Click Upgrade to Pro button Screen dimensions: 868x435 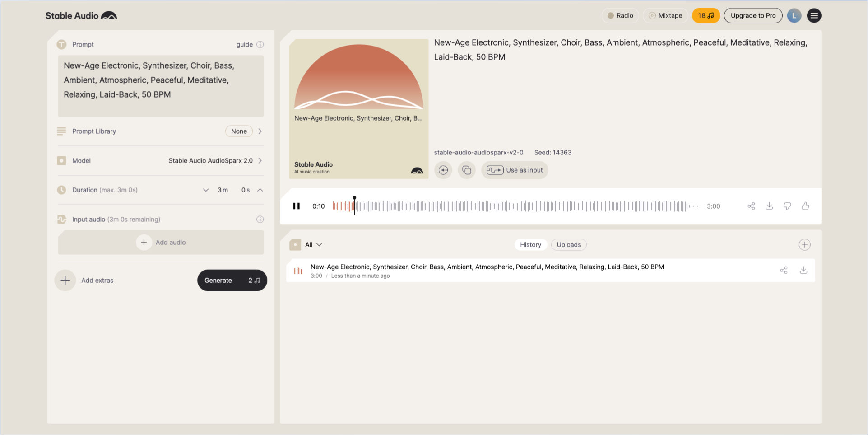pos(753,15)
